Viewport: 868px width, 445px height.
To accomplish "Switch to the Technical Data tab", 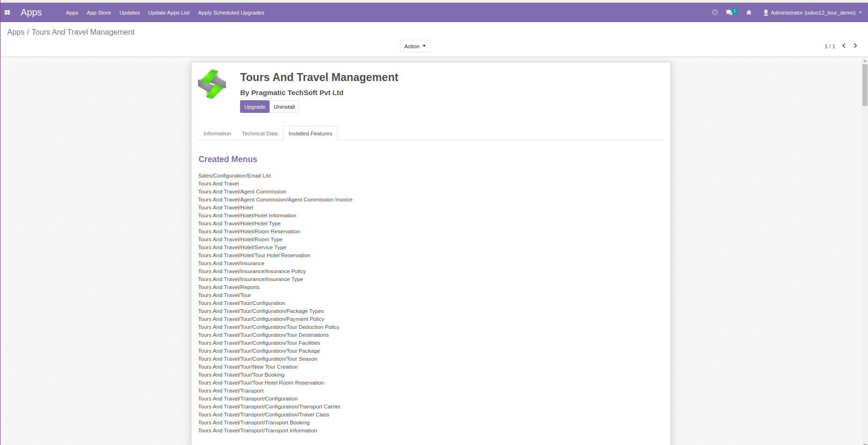I will (x=260, y=133).
